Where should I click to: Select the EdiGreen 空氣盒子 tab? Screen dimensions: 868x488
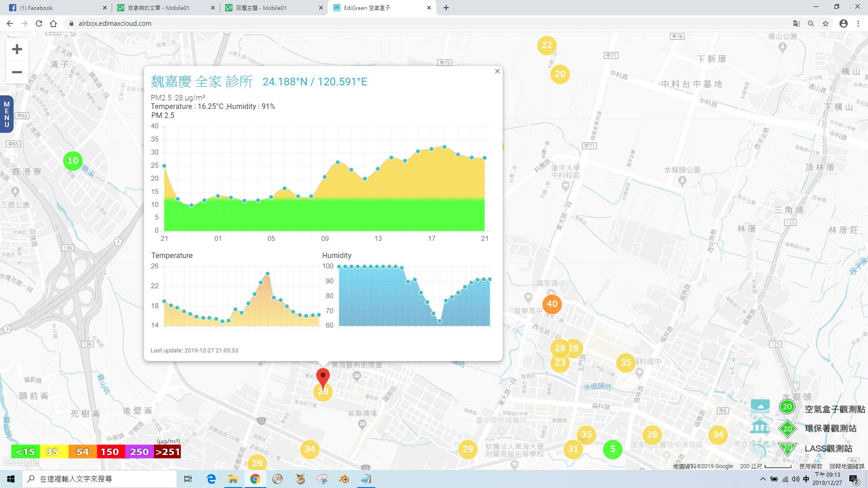382,8
